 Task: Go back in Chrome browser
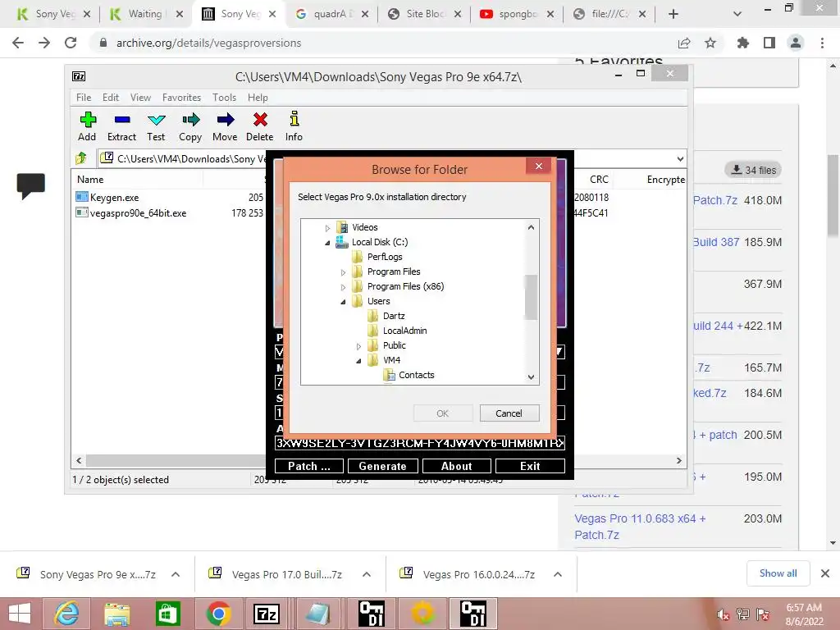tap(18, 43)
